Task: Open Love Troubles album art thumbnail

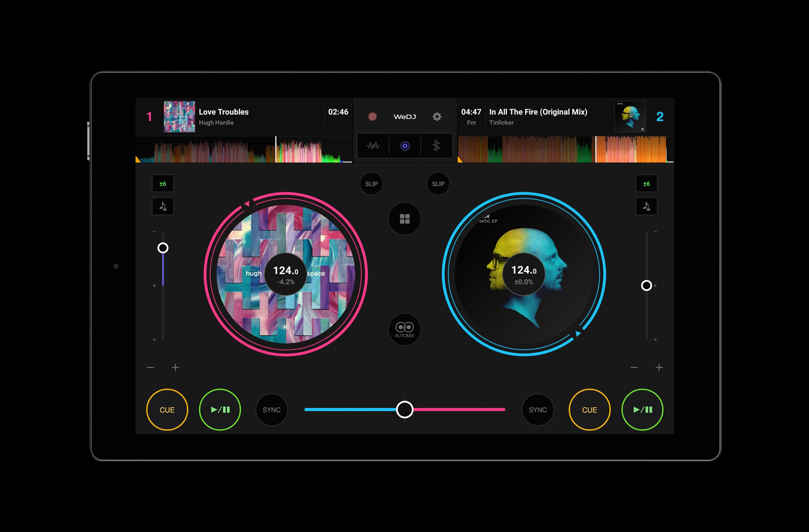Action: point(179,117)
